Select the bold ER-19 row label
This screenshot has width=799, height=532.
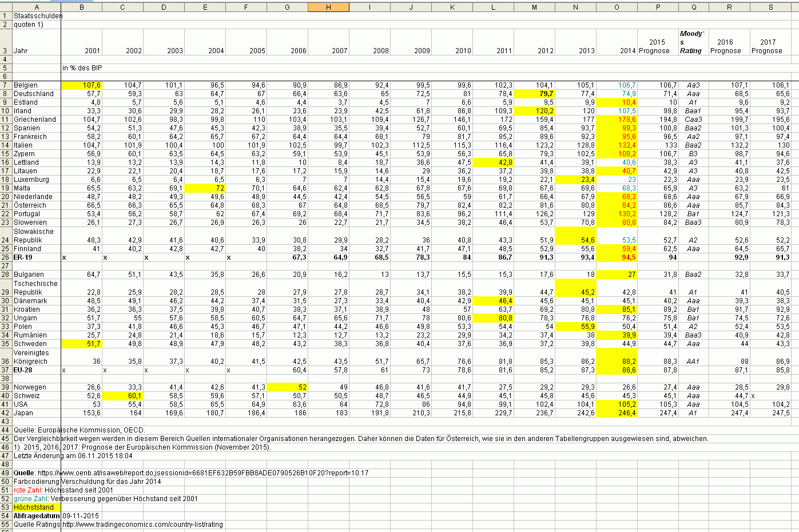23,257
